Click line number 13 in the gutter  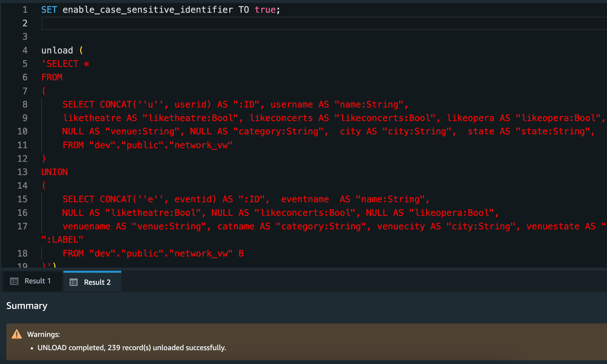pos(22,172)
